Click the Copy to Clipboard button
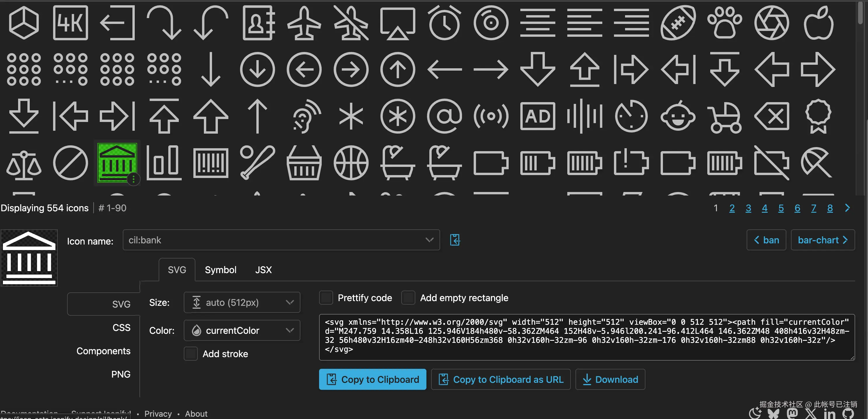The width and height of the screenshot is (868, 419). tap(372, 379)
